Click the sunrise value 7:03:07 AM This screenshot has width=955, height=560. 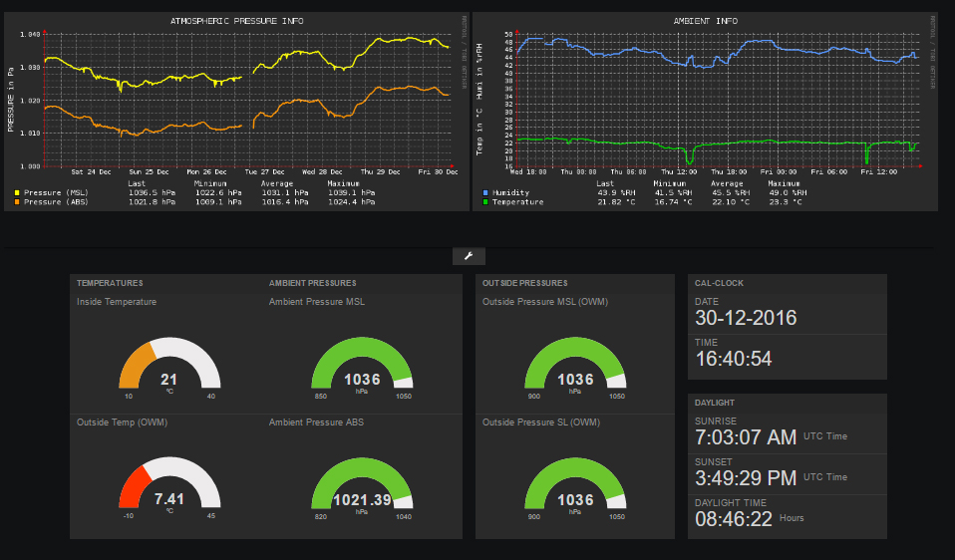click(746, 437)
